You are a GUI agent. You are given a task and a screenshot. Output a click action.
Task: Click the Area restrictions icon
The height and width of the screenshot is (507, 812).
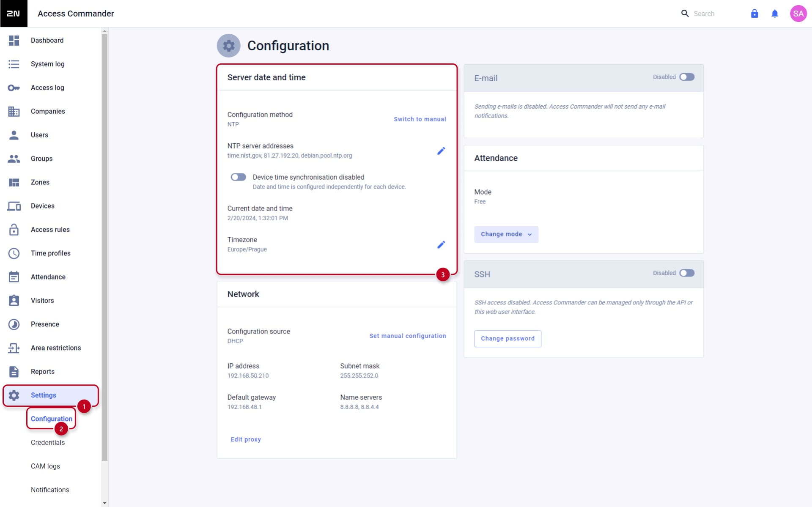tap(14, 348)
